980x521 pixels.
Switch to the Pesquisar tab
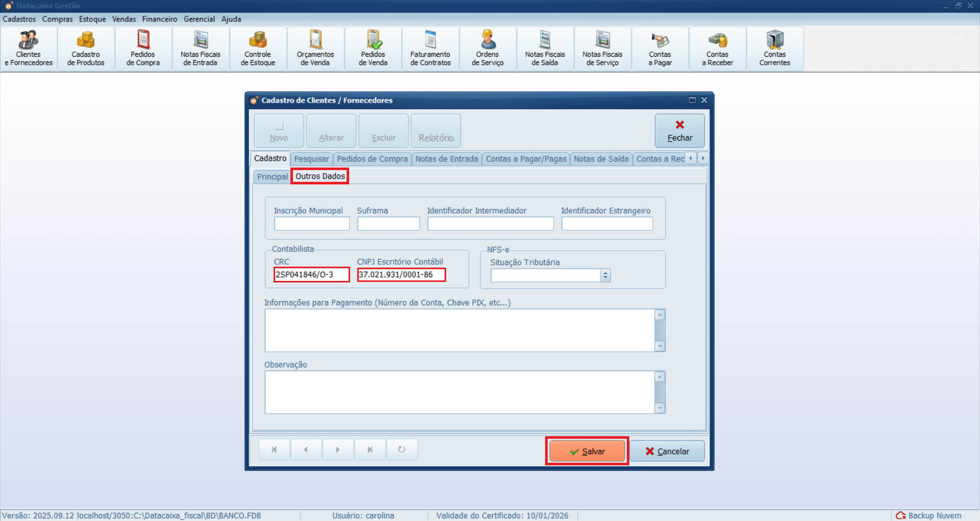click(x=311, y=159)
